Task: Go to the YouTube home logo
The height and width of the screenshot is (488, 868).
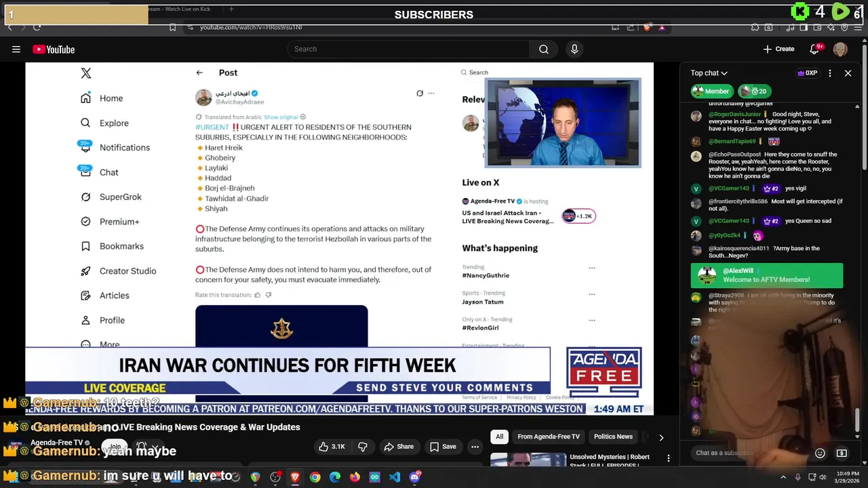Action: coord(54,49)
